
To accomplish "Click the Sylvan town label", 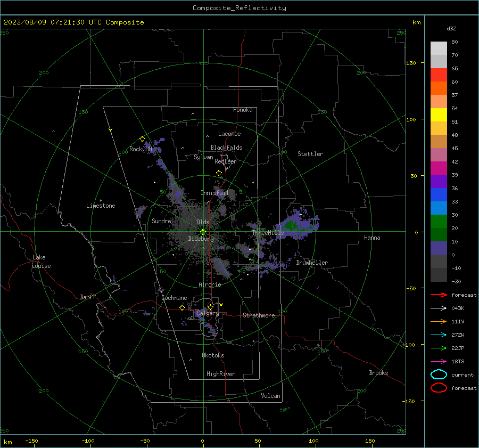I will [203, 157].
